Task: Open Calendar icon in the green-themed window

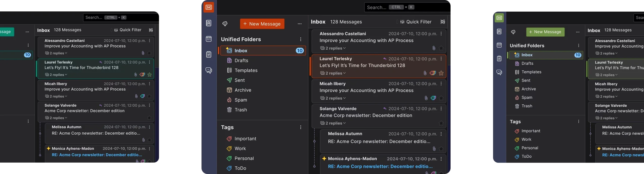Action: [x=499, y=45]
